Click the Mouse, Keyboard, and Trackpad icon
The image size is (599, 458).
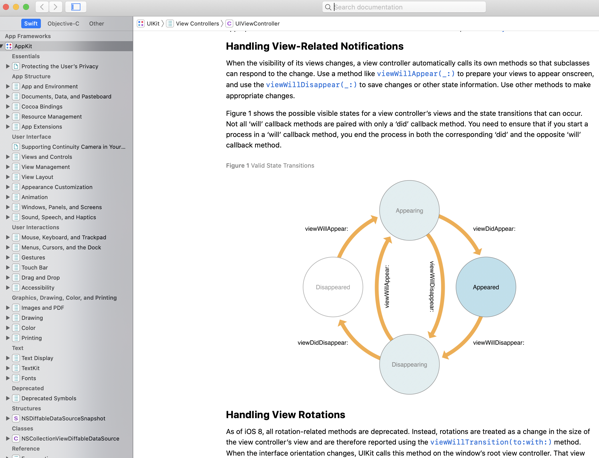click(x=16, y=237)
